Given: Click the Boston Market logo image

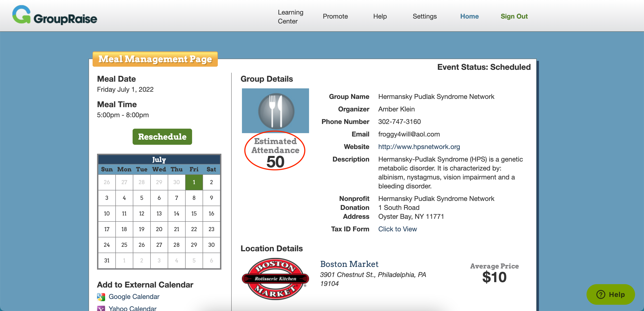Looking at the screenshot, I should [x=275, y=279].
